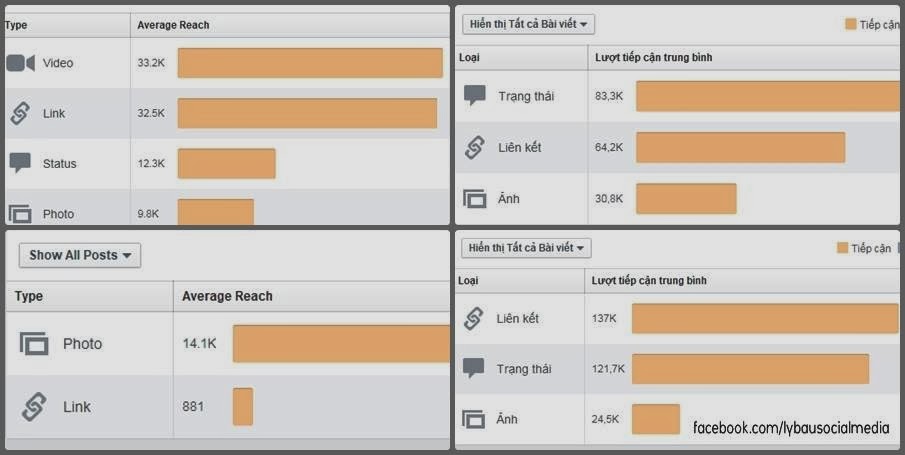The height and width of the screenshot is (455, 905).
Task: Click the Liên kết icon beside 137K
Action: (473, 318)
